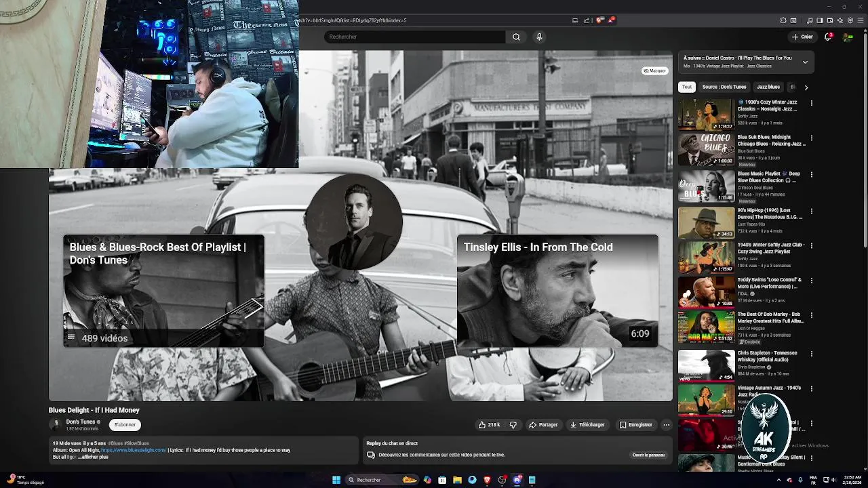Click the #Blues #SlowBlues hashtags

pos(128,443)
